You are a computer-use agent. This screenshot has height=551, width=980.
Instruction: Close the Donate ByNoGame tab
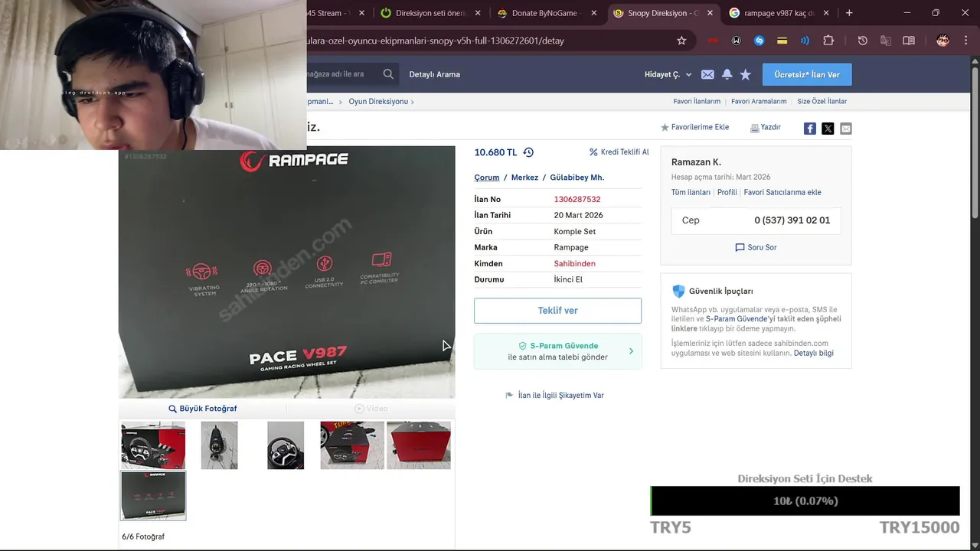click(593, 13)
